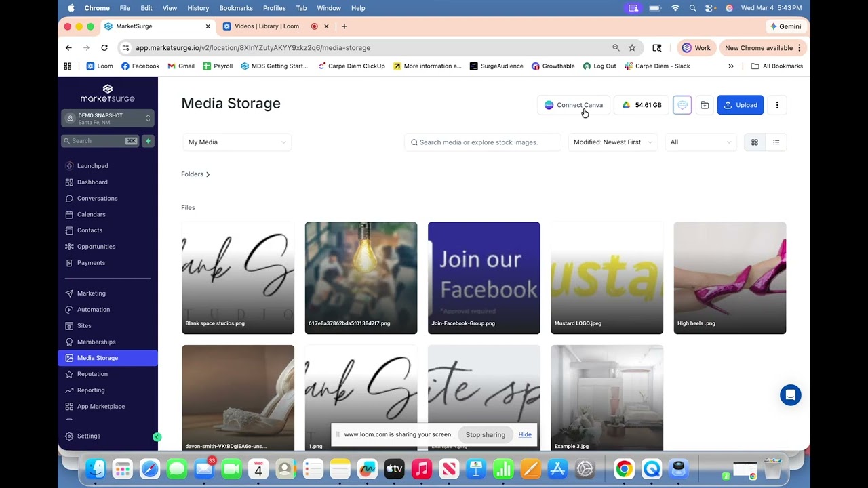
Task: Click the Search media input field
Action: click(483, 142)
